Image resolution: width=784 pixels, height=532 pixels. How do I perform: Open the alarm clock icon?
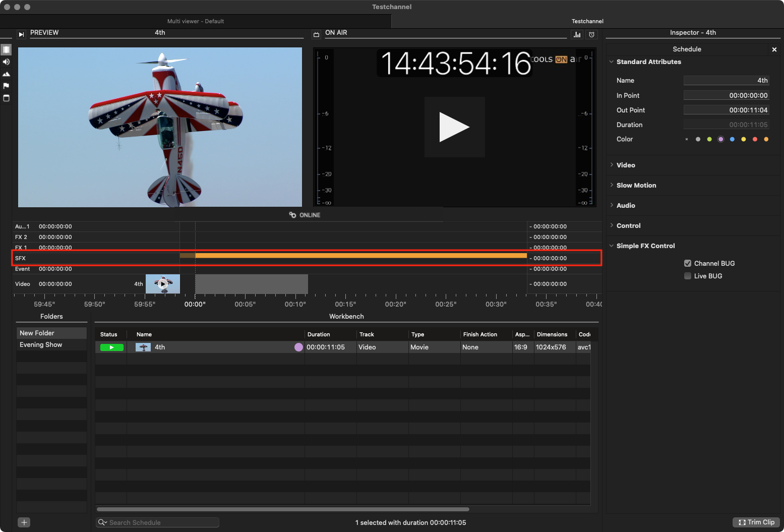[592, 34]
